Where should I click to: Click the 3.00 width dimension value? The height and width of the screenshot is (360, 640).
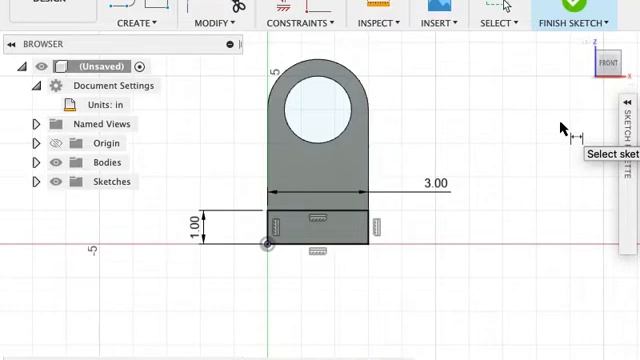[x=436, y=183]
